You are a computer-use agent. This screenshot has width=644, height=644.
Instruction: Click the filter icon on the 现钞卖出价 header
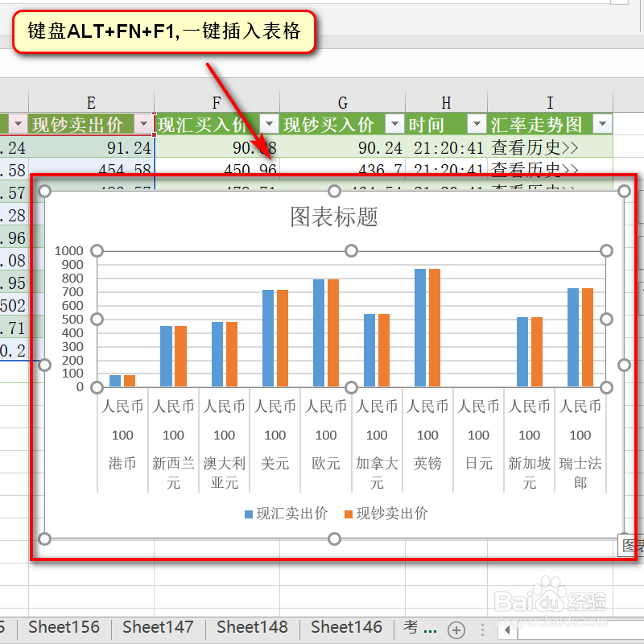coord(143,126)
